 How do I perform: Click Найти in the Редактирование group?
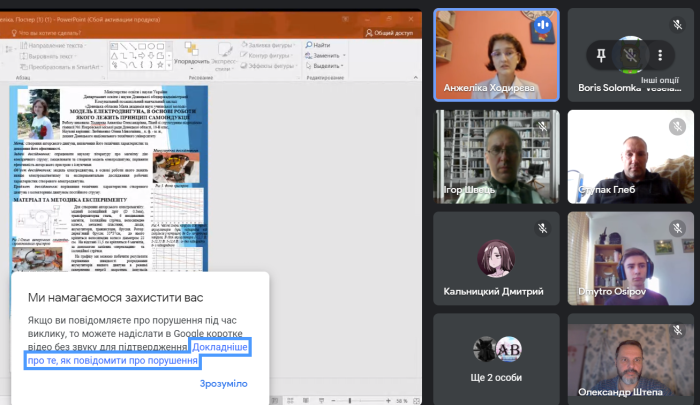click(x=319, y=46)
